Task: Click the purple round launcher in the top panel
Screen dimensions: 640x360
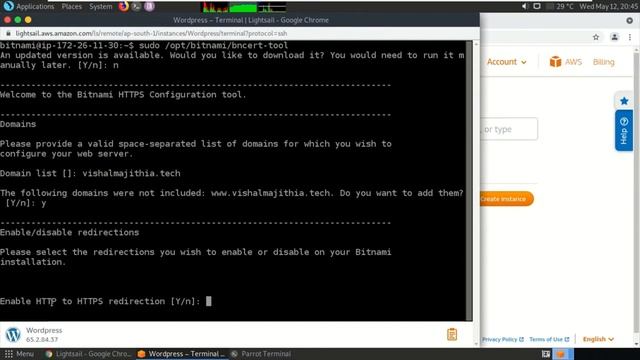Action: [x=149, y=6]
